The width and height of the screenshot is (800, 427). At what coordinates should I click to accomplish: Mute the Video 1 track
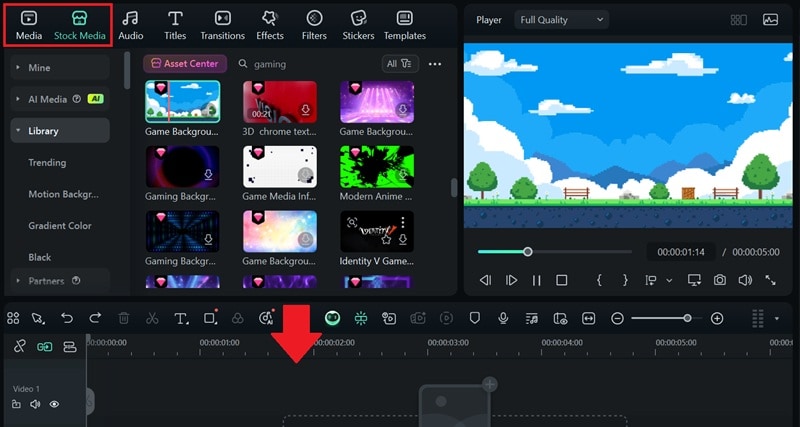[x=35, y=405]
